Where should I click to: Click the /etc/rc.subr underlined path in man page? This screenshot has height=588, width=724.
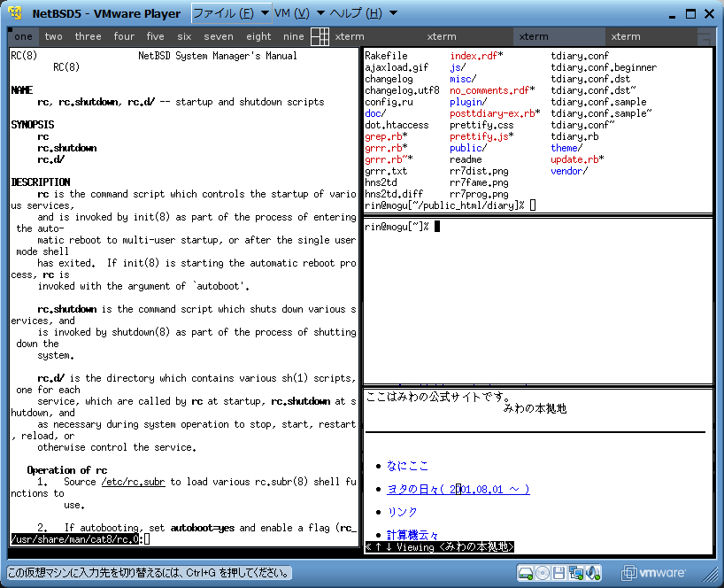pyautogui.click(x=133, y=482)
